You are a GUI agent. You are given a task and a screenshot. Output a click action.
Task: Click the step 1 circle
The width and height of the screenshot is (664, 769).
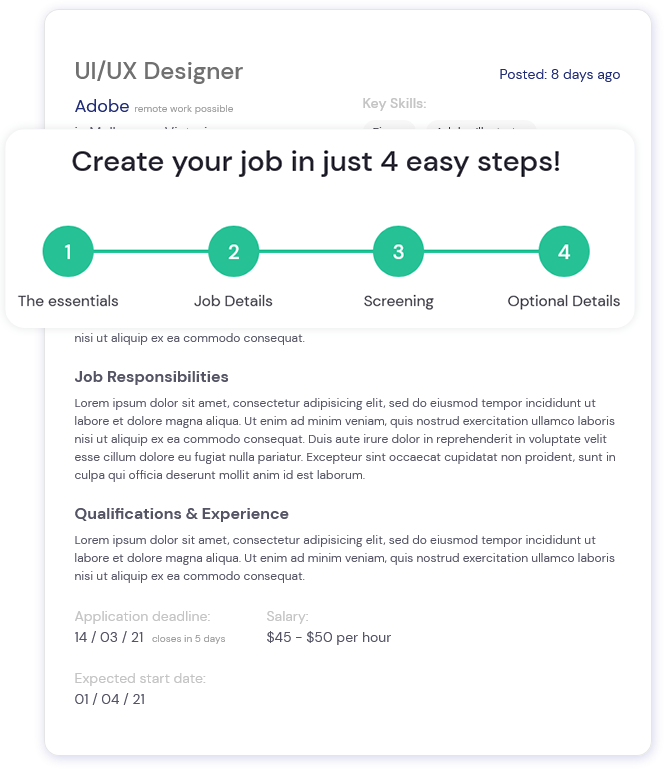(x=68, y=252)
